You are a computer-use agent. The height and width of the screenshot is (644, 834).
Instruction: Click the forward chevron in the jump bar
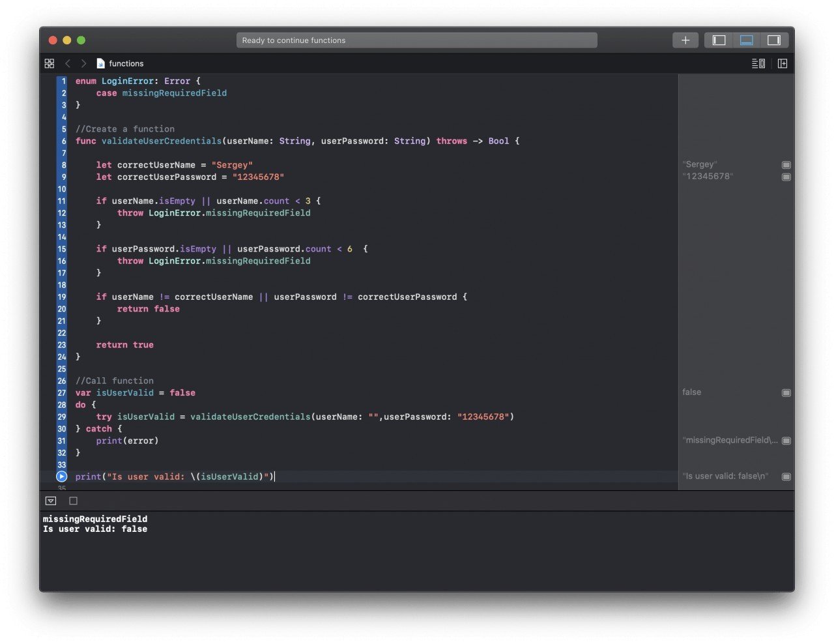click(83, 63)
